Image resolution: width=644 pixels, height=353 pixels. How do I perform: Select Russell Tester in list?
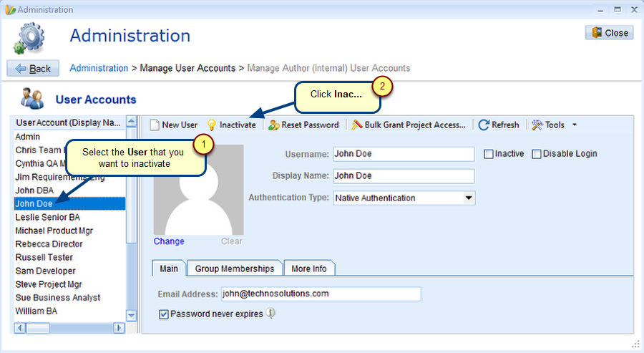(69, 257)
